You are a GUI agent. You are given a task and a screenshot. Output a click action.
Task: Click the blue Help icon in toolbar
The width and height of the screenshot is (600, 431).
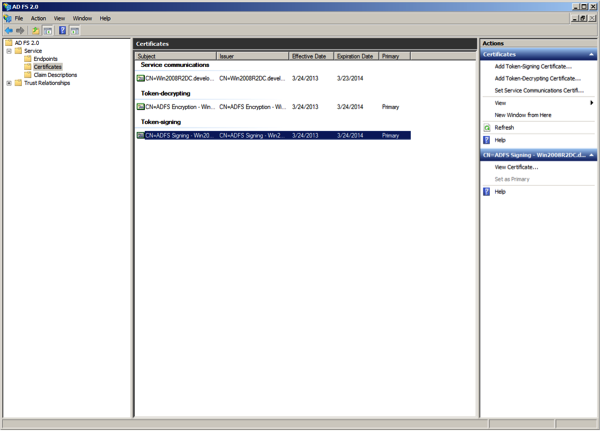point(62,31)
